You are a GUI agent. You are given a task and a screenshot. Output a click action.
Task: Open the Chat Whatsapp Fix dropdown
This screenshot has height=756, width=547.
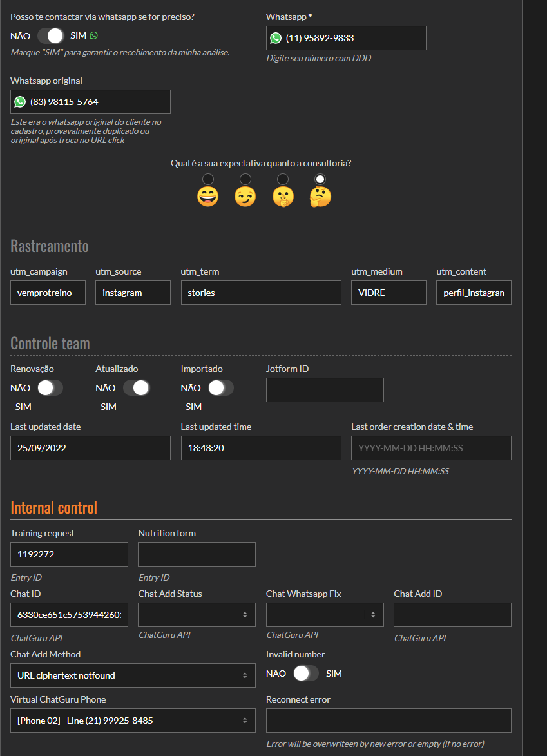(325, 615)
